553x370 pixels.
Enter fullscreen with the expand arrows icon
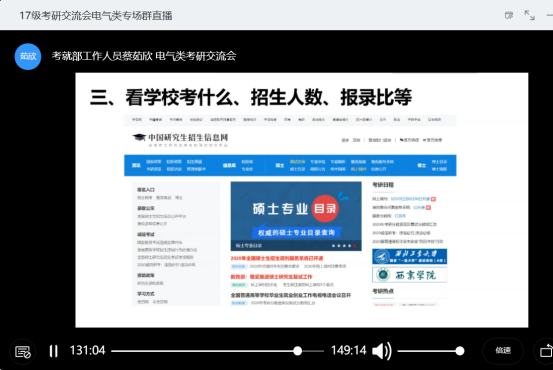(x=529, y=15)
